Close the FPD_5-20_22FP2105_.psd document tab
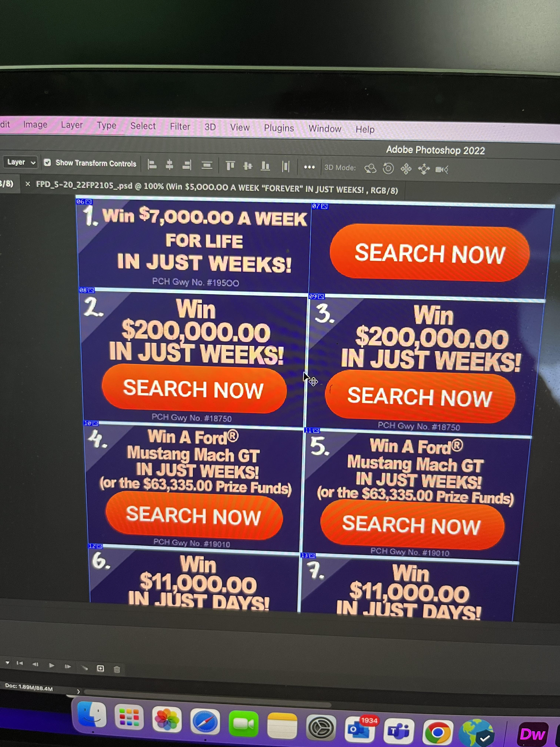The height and width of the screenshot is (747, 560). coord(28,184)
